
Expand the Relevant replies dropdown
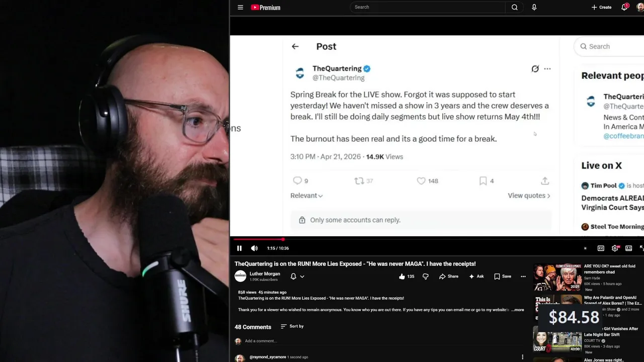click(x=306, y=196)
